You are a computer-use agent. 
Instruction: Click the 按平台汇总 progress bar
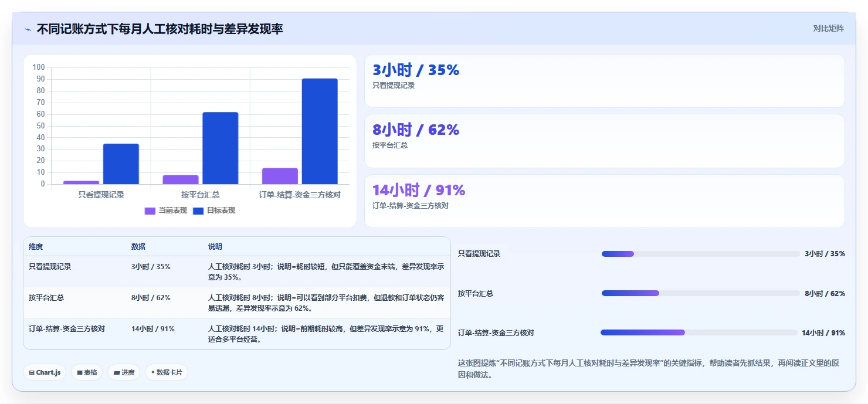pyautogui.click(x=701, y=293)
